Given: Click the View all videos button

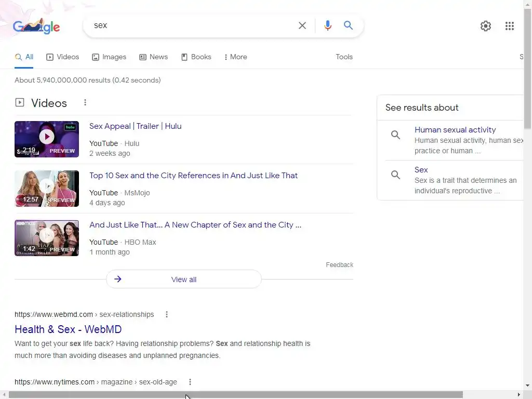Looking at the screenshot, I should tap(184, 279).
